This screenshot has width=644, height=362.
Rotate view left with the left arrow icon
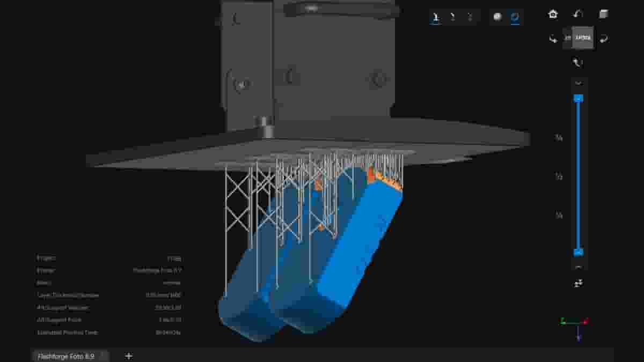pyautogui.click(x=553, y=39)
